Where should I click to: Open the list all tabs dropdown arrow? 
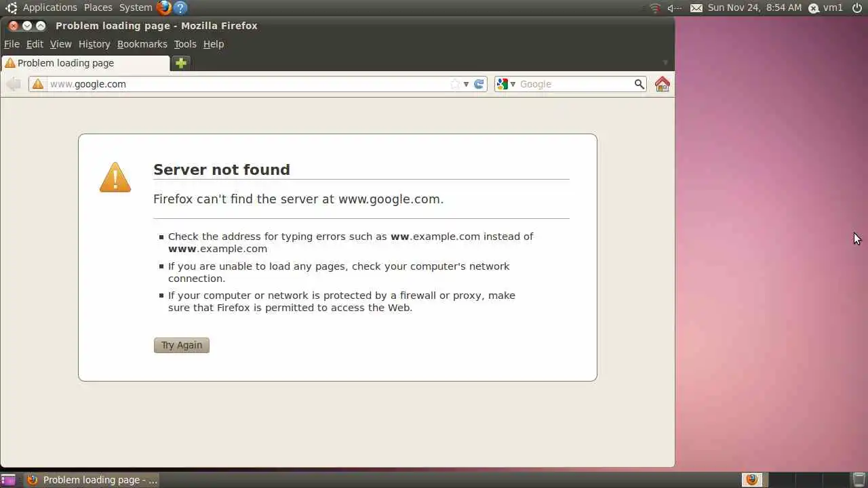[665, 63]
